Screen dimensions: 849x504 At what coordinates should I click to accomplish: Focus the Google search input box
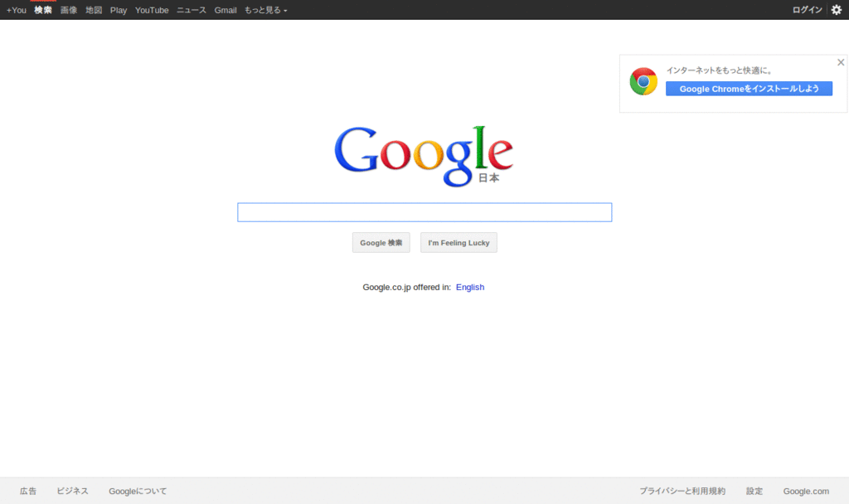tap(424, 212)
